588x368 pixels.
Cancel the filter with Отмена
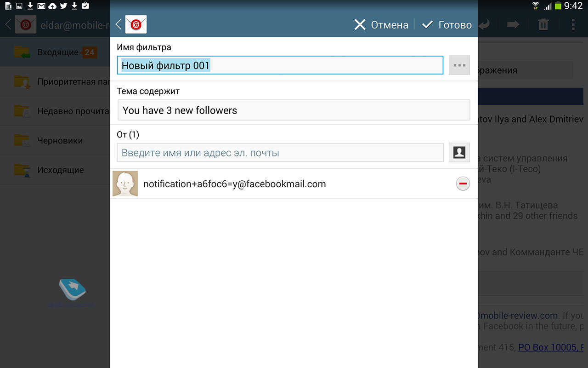point(381,25)
